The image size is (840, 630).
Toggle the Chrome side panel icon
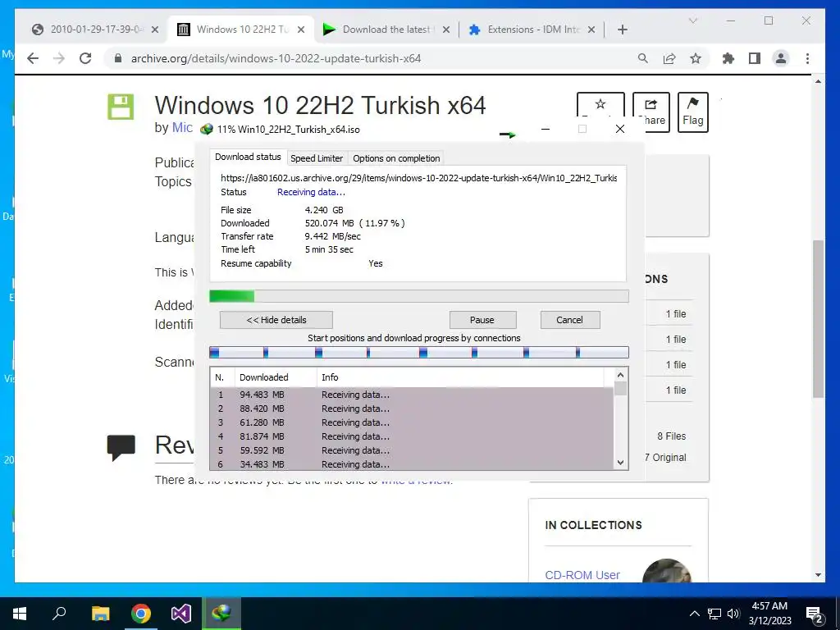755,58
